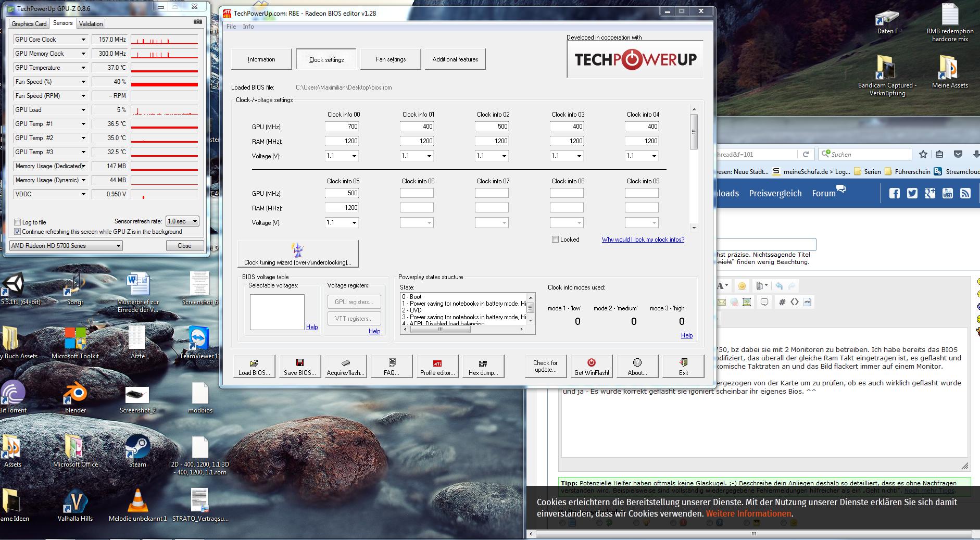The width and height of the screenshot is (980, 540).
Task: Open the AMD Radeon HD 5700 Series selector
Action: tap(66, 246)
